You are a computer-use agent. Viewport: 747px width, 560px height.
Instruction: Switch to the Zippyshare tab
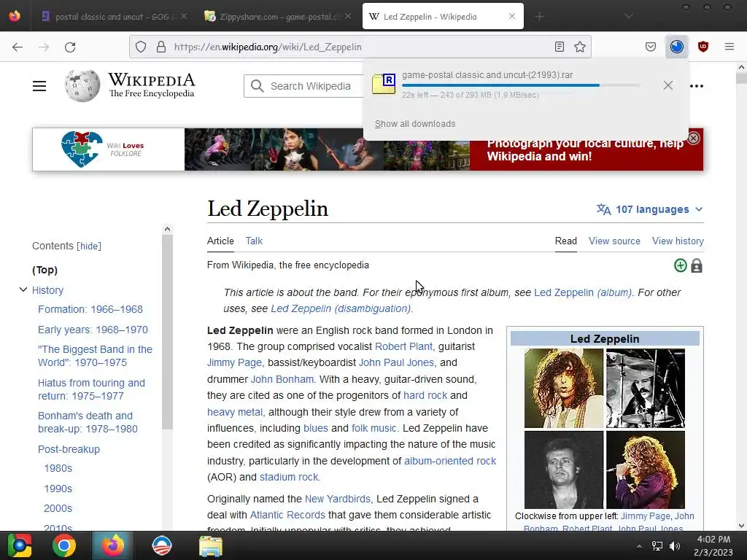(278, 17)
